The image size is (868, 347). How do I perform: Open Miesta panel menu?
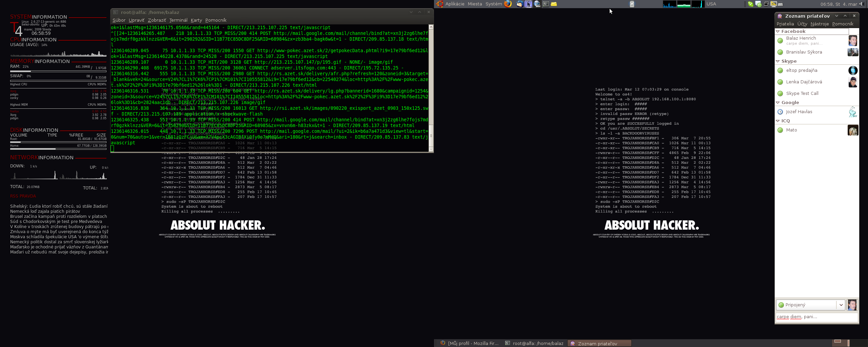[x=475, y=4]
